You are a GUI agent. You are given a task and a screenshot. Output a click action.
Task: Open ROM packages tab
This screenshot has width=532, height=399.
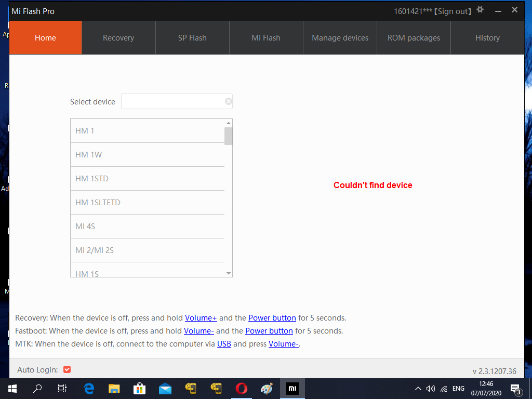point(414,37)
